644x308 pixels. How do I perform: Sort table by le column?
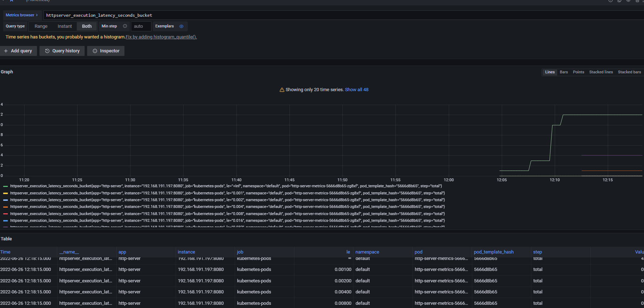tap(348, 252)
